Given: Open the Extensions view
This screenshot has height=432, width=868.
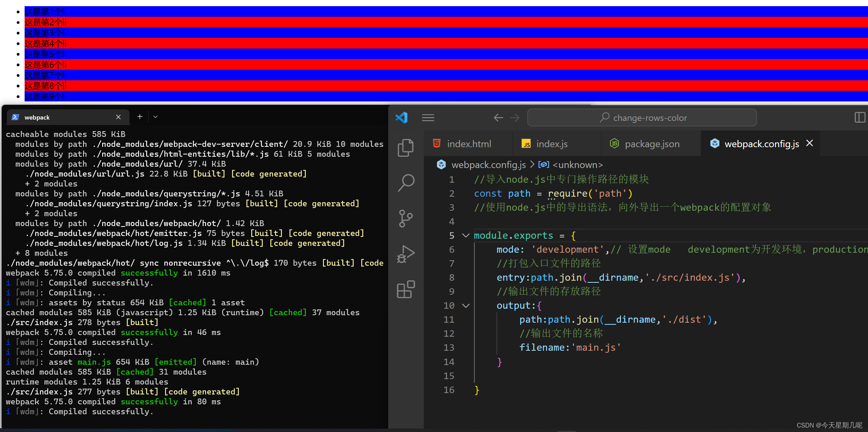Looking at the screenshot, I should pyautogui.click(x=406, y=290).
